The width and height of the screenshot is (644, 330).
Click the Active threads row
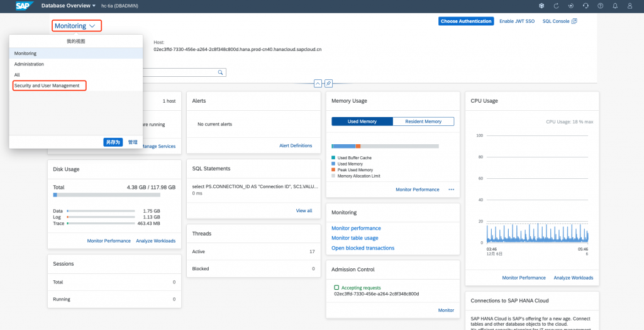pyautogui.click(x=253, y=251)
